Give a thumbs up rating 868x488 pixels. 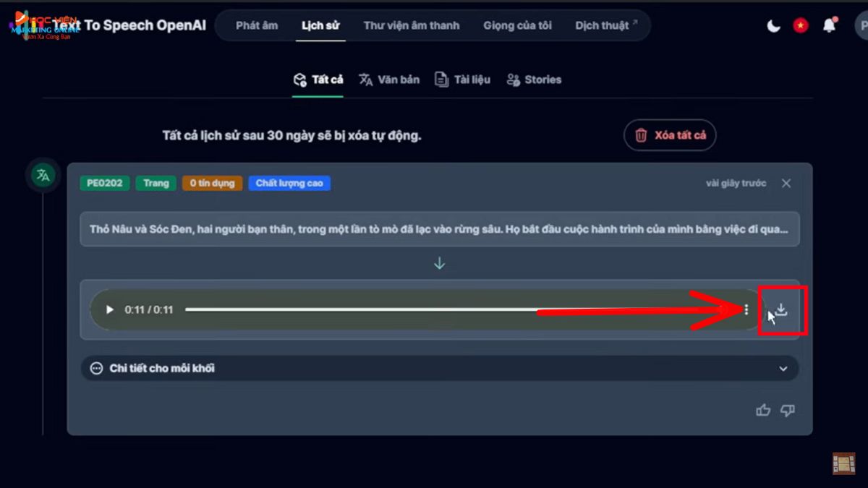click(763, 411)
